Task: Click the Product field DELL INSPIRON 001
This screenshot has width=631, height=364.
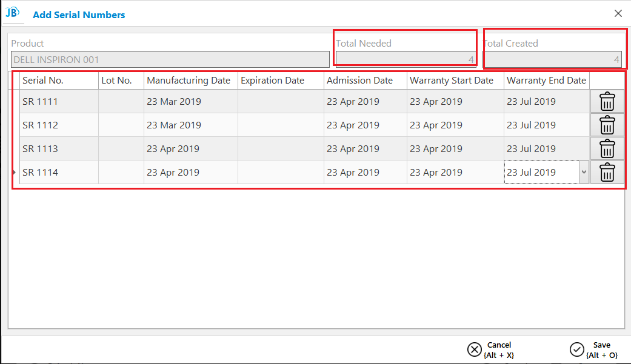Action: tap(170, 59)
